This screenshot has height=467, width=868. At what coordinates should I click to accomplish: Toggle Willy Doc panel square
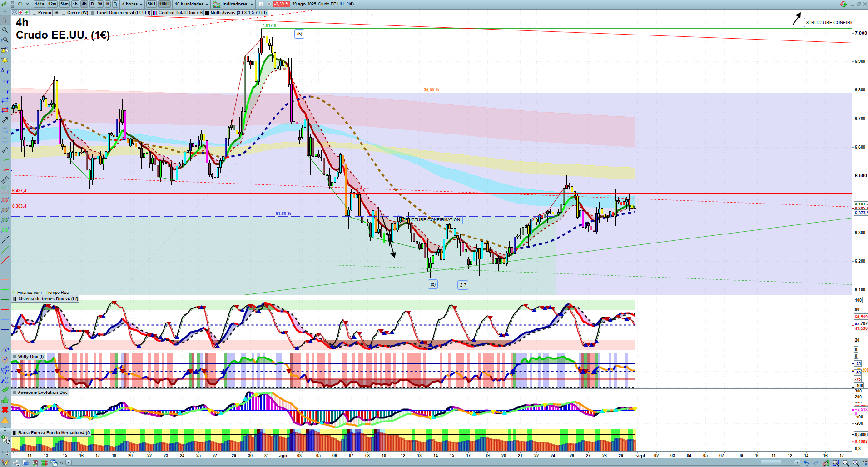tap(15, 357)
